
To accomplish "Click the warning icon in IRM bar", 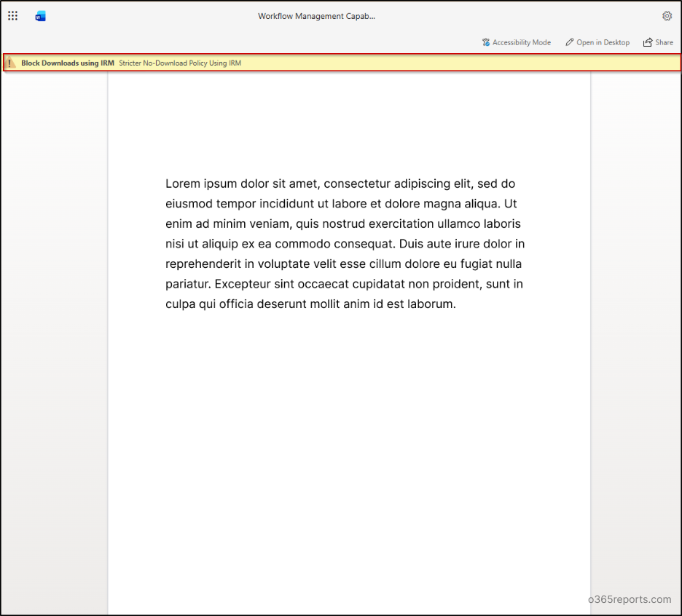I will pyautogui.click(x=11, y=63).
